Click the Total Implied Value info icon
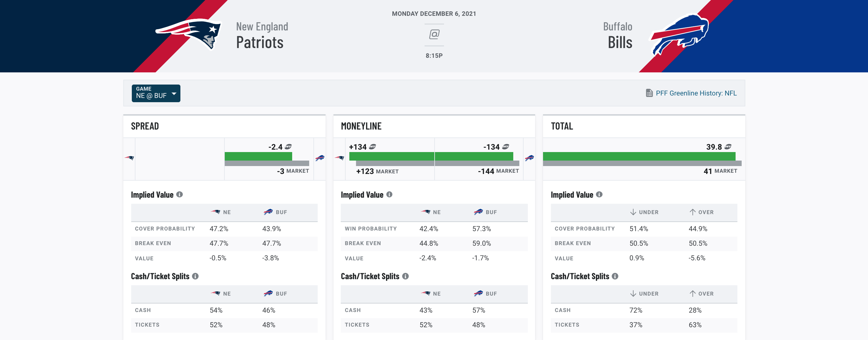868x340 pixels. point(599,194)
